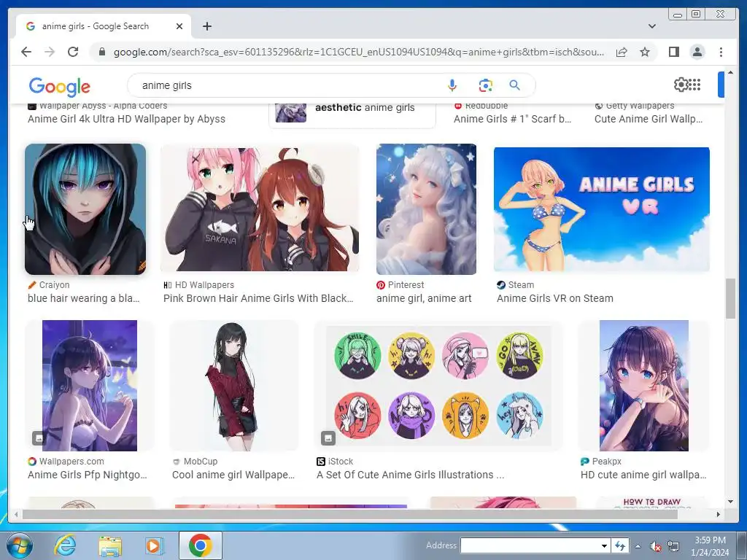Open Windows Media Player from the taskbar

click(x=155, y=545)
